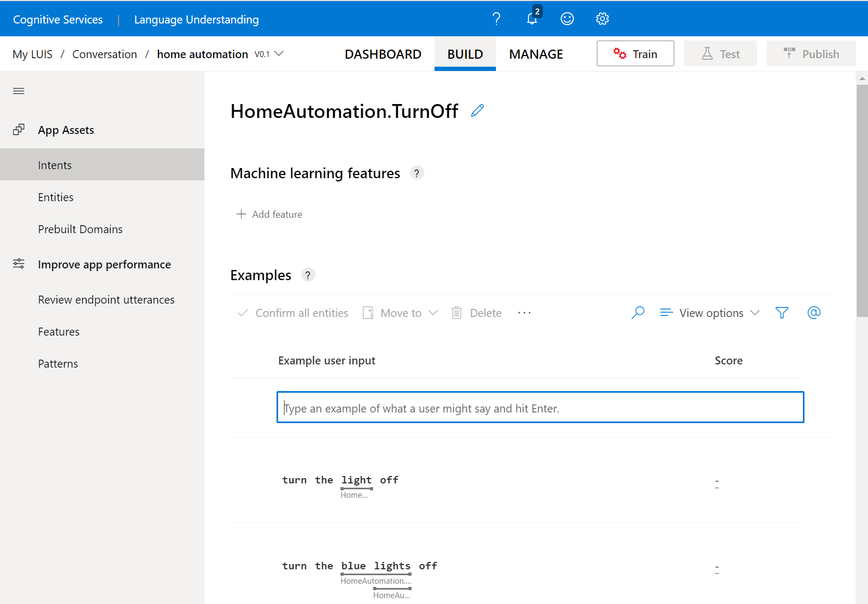Screen dimensions: 868x604
Task: Open the Examples help icon
Action: pos(307,275)
